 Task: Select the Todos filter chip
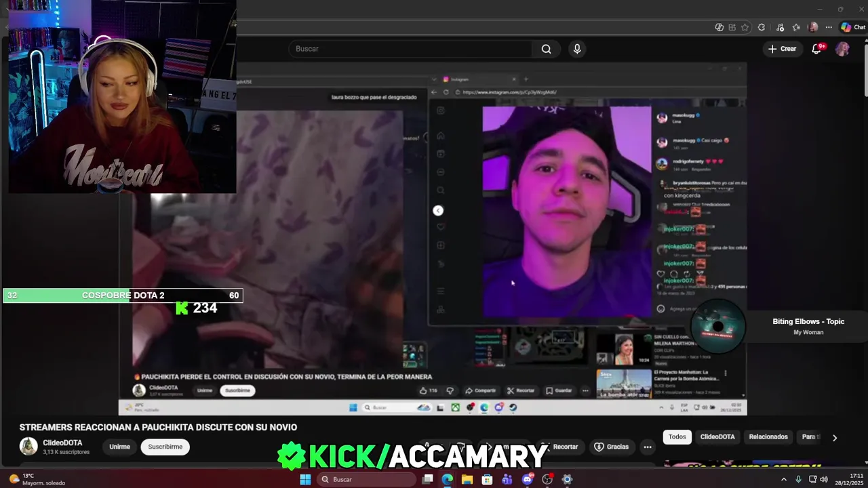point(677,437)
